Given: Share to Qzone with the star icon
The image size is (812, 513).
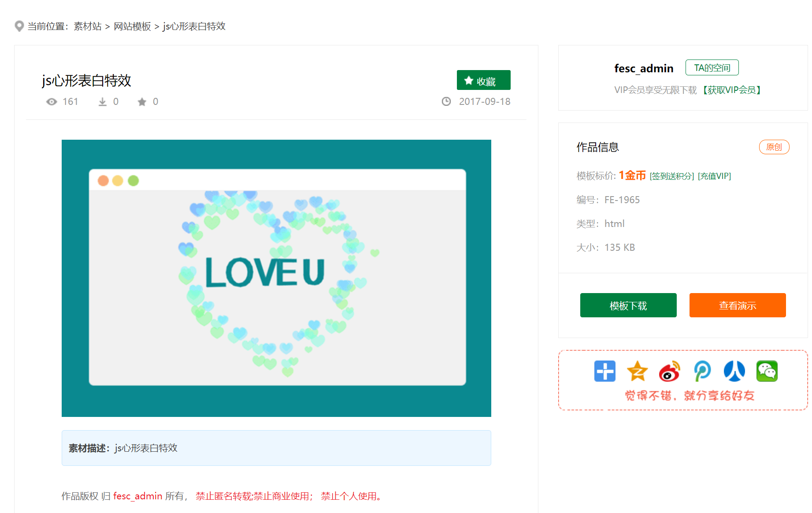Looking at the screenshot, I should 637,371.
